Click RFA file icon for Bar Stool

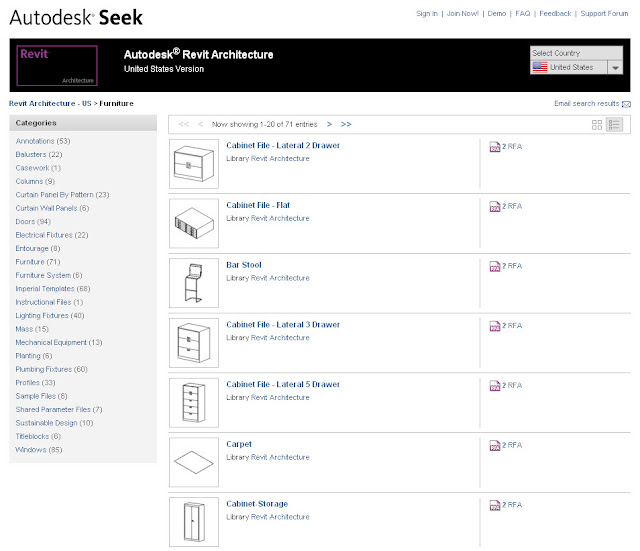coord(495,267)
